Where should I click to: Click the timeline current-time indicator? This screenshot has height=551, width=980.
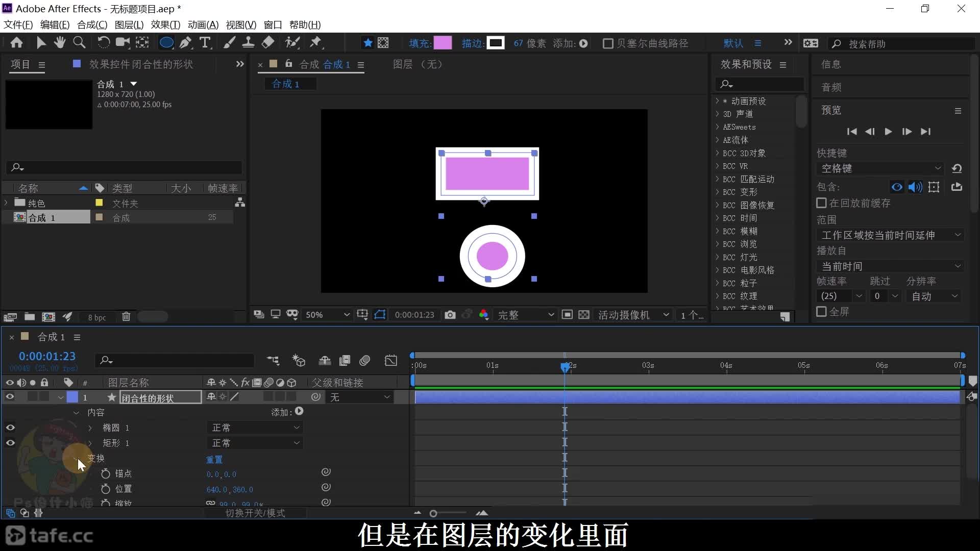565,366
